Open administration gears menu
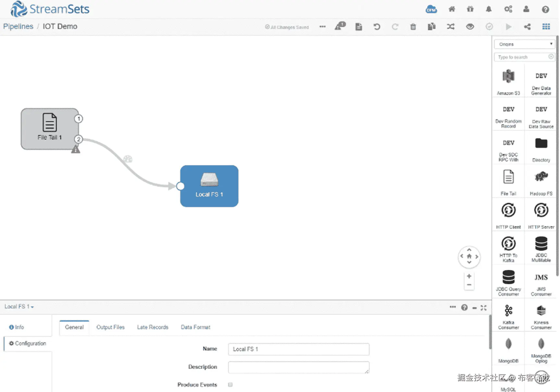The height and width of the screenshot is (392, 560). tap(508, 9)
